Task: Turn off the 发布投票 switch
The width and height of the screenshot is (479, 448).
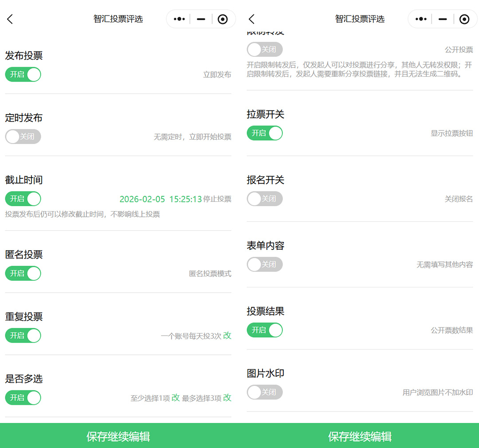Action: pyautogui.click(x=23, y=75)
